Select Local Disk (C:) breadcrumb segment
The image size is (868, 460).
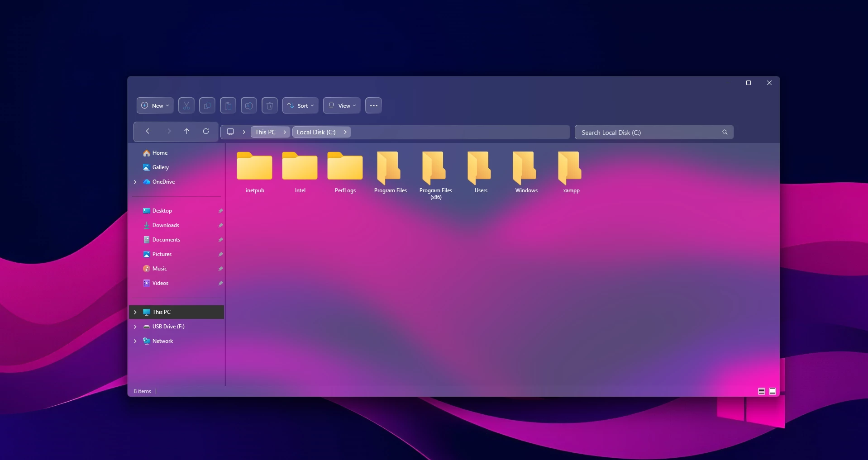coord(316,132)
